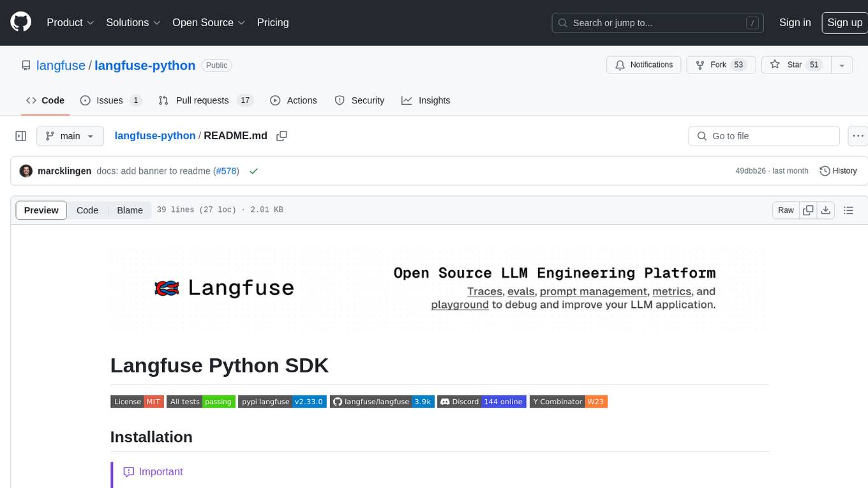This screenshot has height=488, width=868.
Task: Switch to the Issues tab
Action: 110,100
